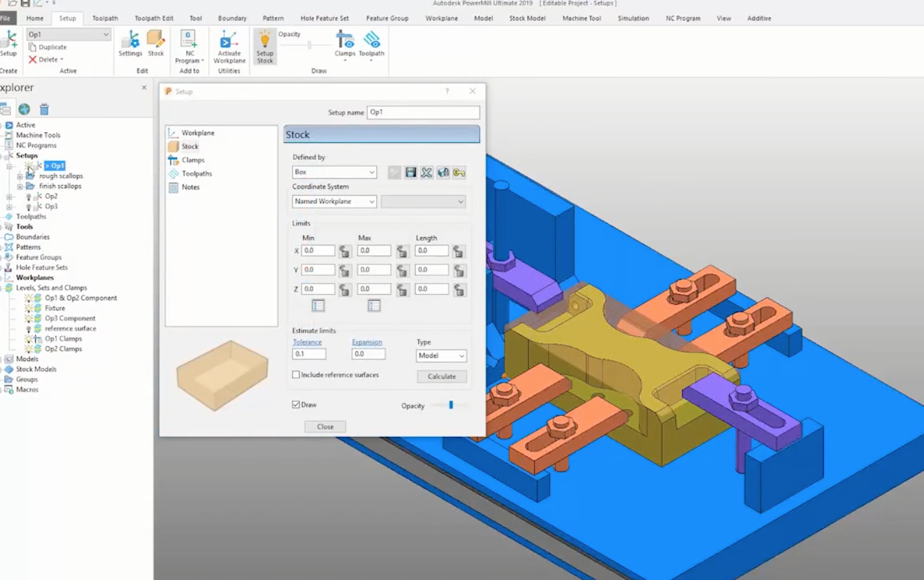Open the Named Workplane dropdown
The width and height of the screenshot is (924, 580).
[x=334, y=201]
